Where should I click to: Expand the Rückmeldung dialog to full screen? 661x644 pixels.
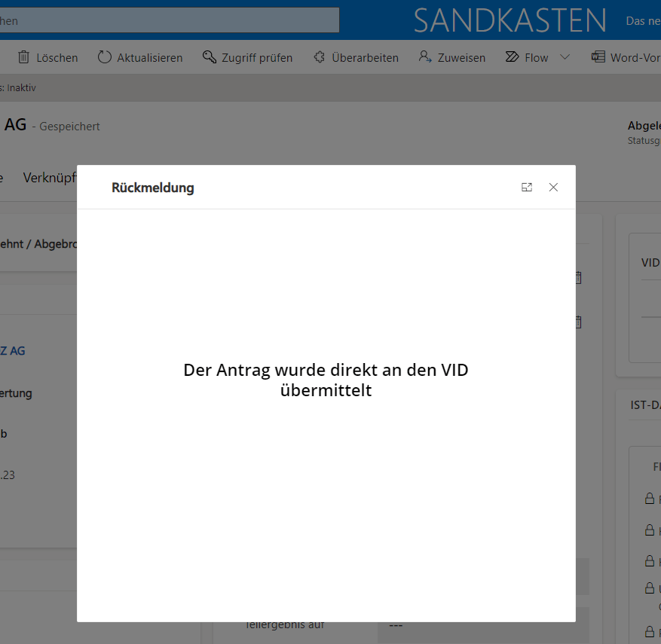pyautogui.click(x=527, y=188)
